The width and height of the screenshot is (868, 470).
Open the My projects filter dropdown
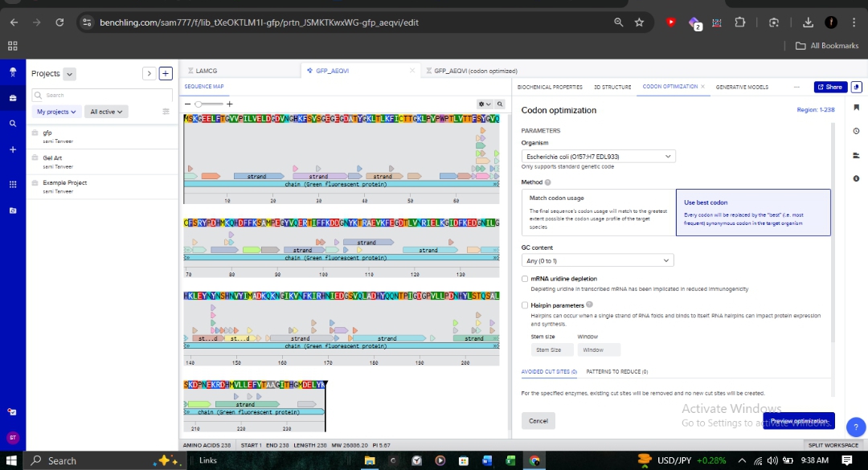(x=57, y=112)
